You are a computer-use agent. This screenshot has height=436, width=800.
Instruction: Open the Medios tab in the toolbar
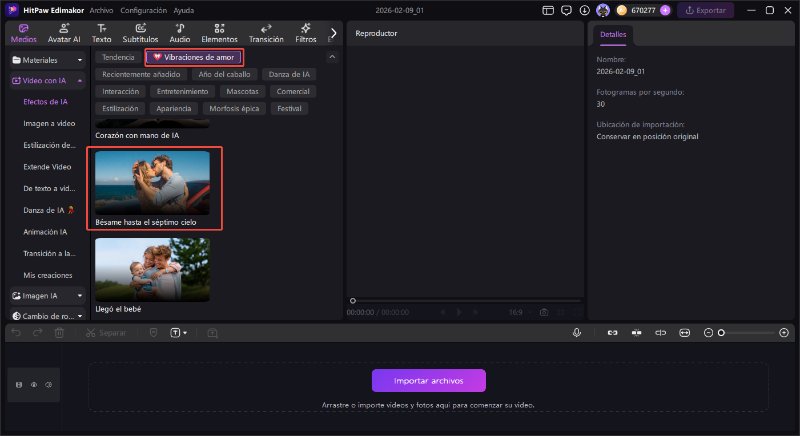[x=23, y=33]
